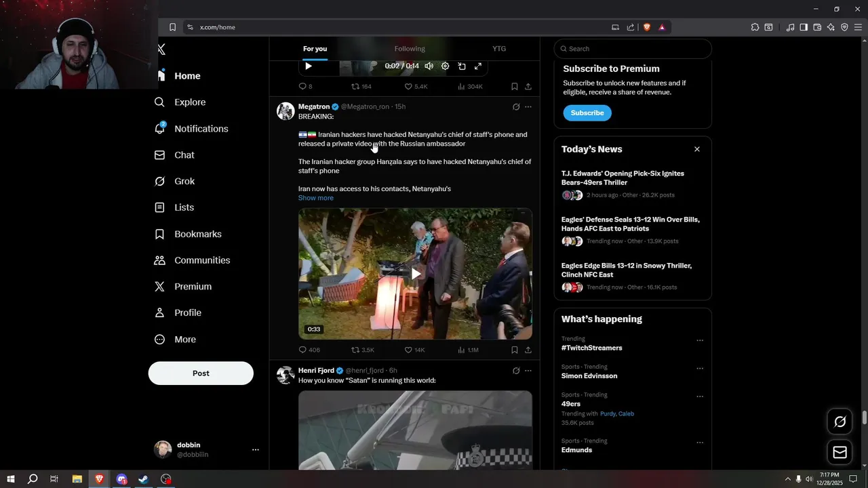The width and height of the screenshot is (868, 488).
Task: Bookmark the Megatron post
Action: tap(514, 350)
